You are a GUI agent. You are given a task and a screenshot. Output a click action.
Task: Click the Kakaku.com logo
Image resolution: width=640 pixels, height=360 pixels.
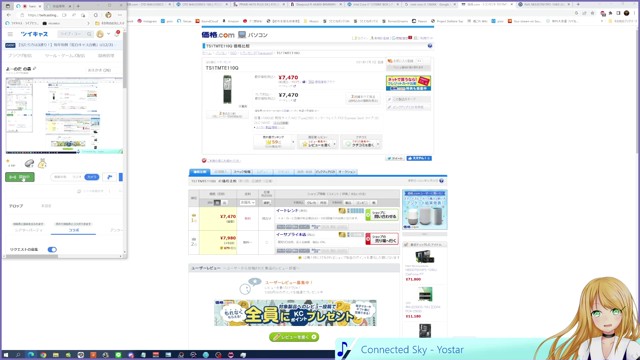218,35
